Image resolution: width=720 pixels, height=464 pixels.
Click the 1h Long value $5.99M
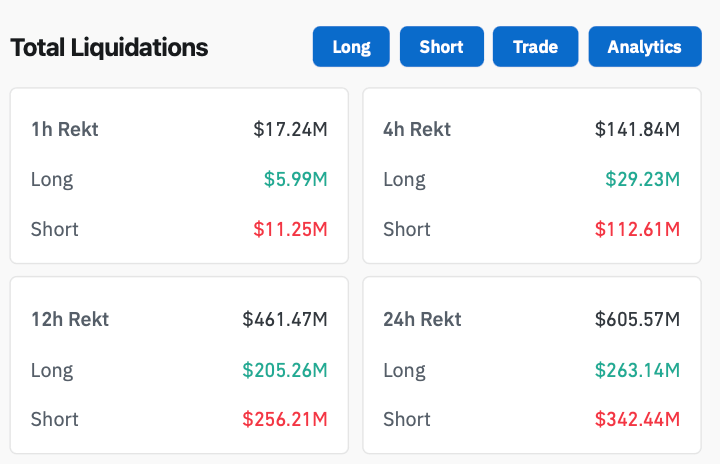tap(295, 179)
